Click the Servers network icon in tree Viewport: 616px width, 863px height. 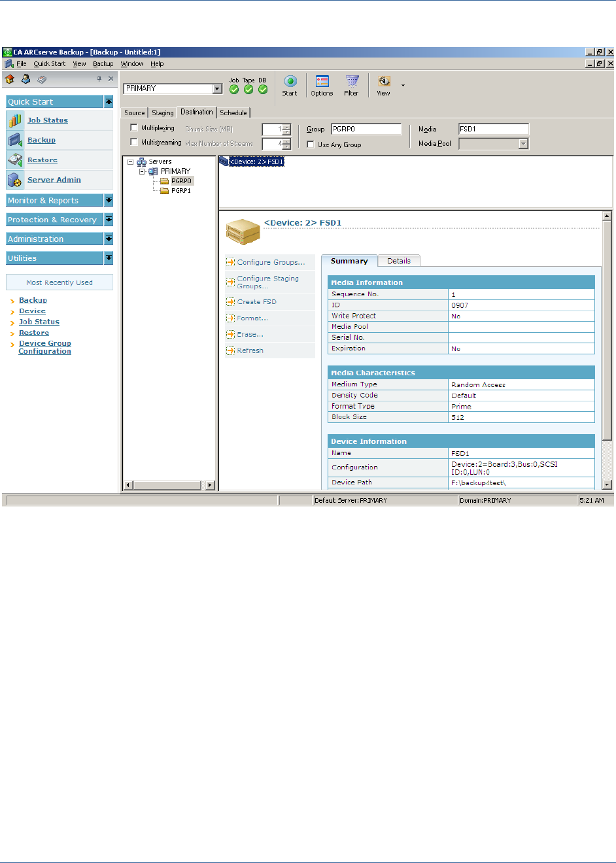click(141, 161)
